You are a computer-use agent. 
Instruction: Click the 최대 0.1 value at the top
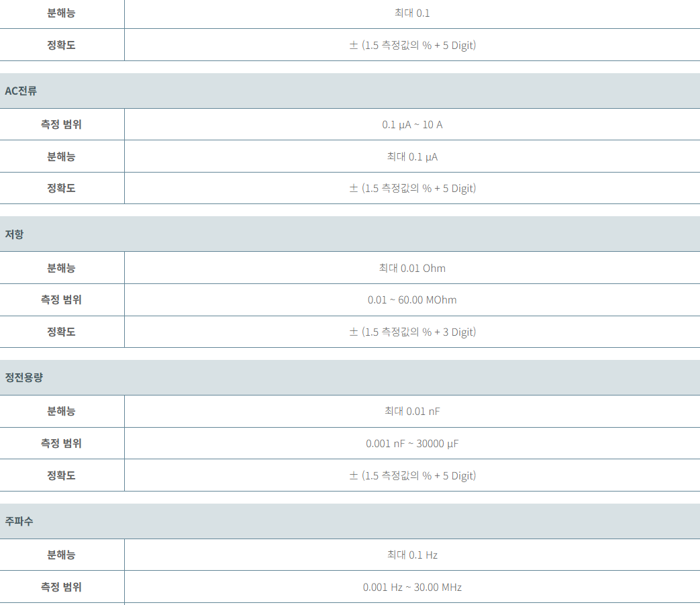coord(412,13)
